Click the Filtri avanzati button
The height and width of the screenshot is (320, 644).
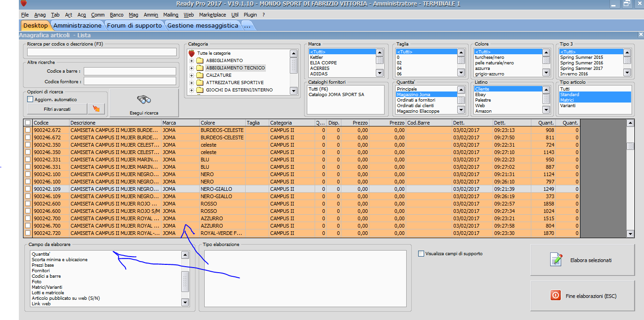(x=57, y=109)
